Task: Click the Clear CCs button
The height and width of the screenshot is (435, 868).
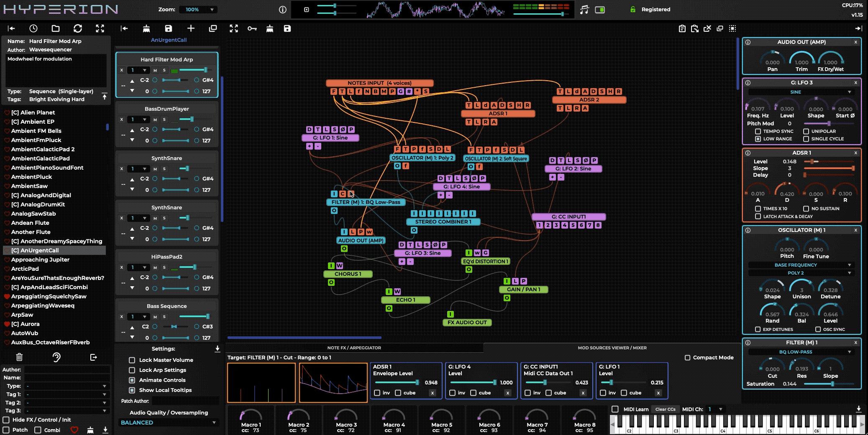Action: (x=665, y=409)
